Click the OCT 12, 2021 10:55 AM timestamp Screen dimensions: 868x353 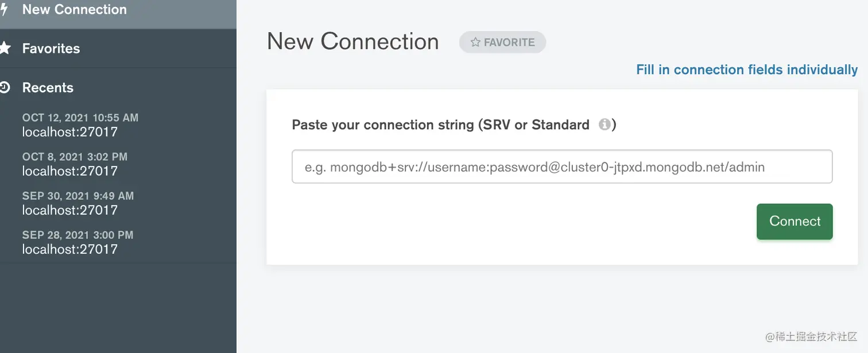tap(80, 118)
